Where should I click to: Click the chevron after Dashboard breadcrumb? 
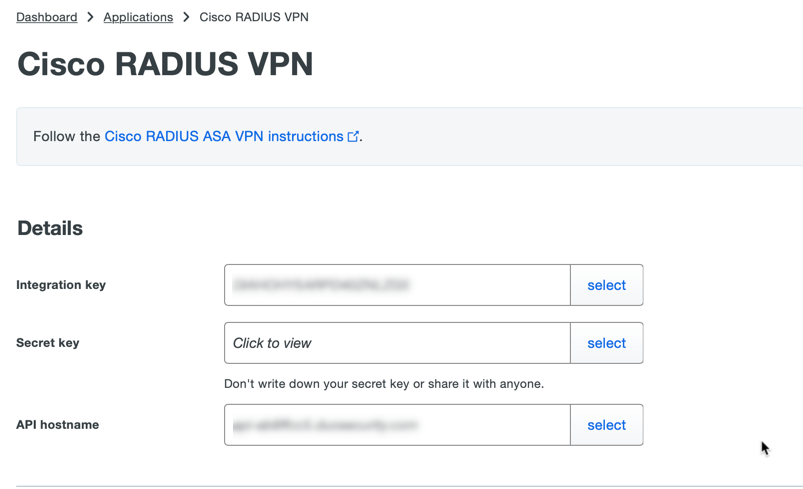[90, 17]
